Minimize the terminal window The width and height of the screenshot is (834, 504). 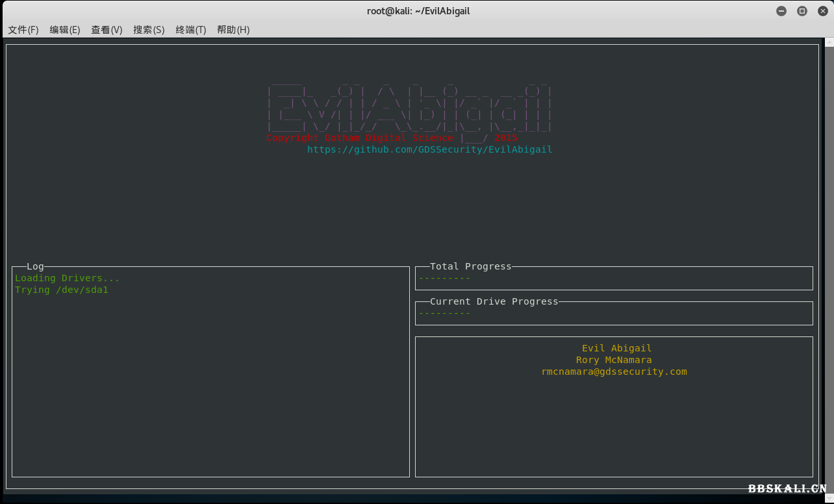pyautogui.click(x=781, y=11)
